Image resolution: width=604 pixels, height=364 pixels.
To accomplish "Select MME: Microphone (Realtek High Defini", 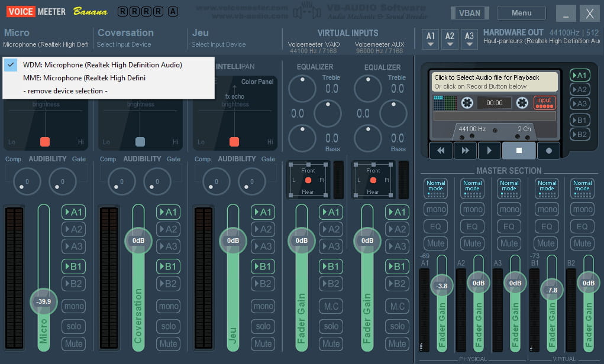I will (109, 78).
